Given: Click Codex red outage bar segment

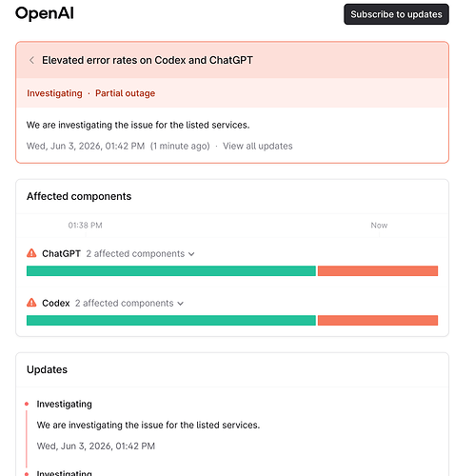Looking at the screenshot, I should [x=378, y=321].
